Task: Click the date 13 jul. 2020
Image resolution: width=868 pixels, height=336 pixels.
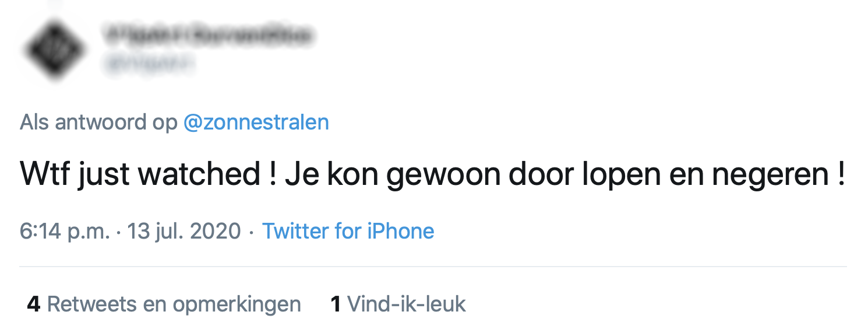Action: pos(184,231)
